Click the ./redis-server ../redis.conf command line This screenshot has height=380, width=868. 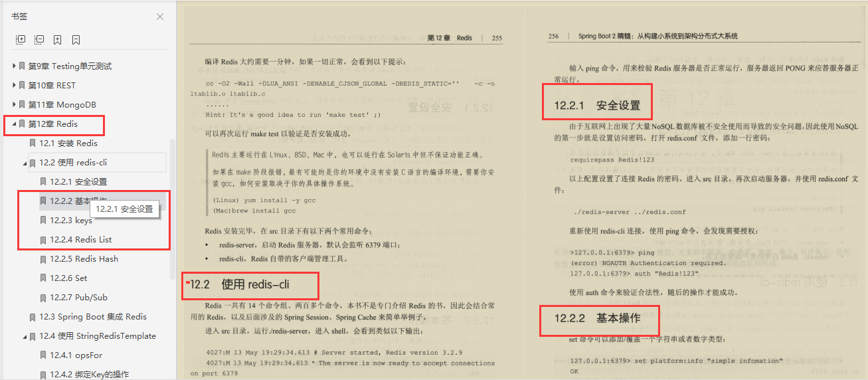click(630, 212)
